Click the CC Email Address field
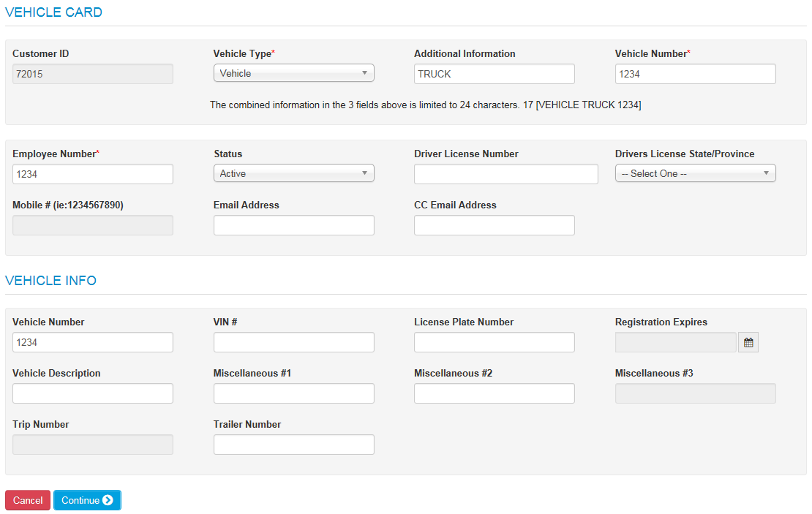The width and height of the screenshot is (812, 514). point(494,224)
